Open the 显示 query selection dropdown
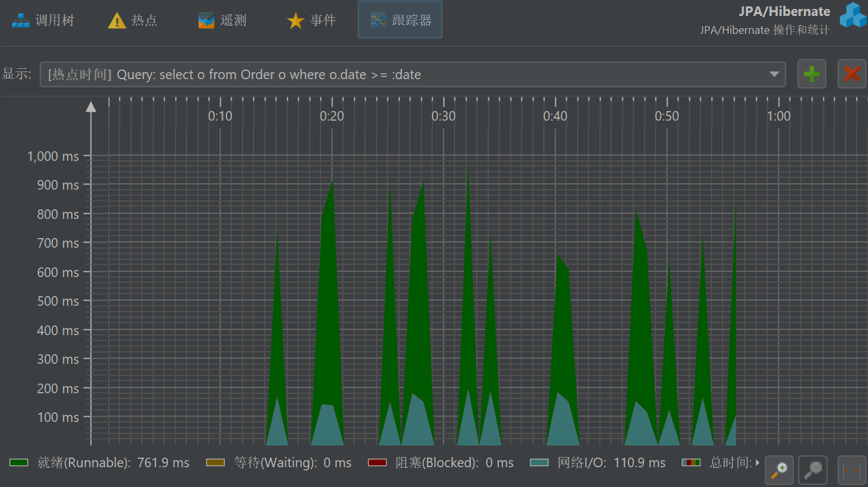The image size is (868, 487). (x=412, y=75)
